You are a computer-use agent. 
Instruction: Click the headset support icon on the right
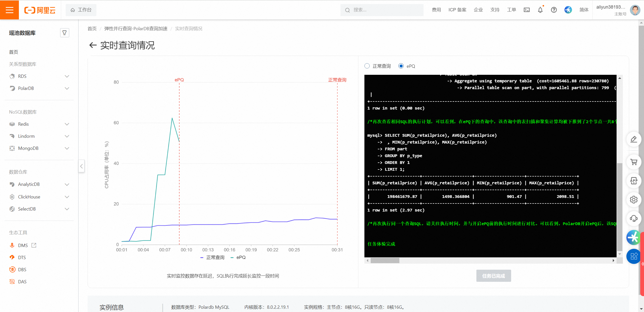[634, 219]
